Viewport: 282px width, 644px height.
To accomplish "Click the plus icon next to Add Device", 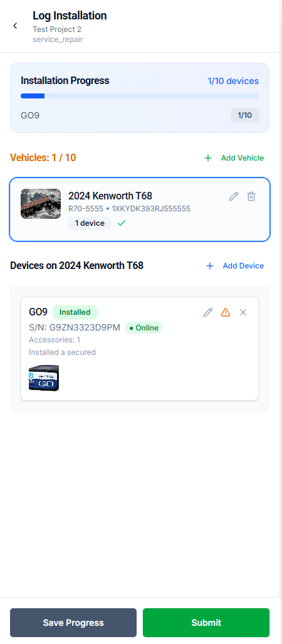I will click(x=210, y=266).
